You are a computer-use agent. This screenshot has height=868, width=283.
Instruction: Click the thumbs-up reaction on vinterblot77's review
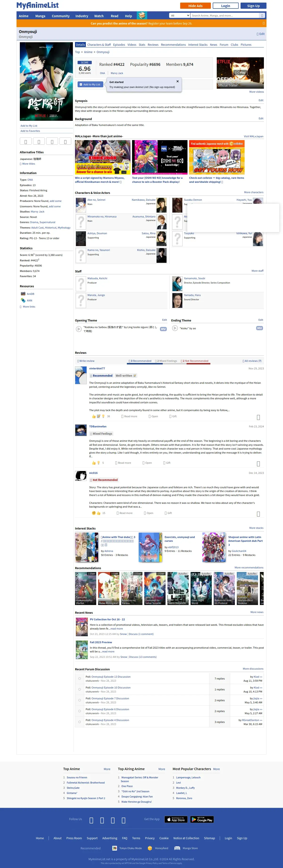pos(94,417)
